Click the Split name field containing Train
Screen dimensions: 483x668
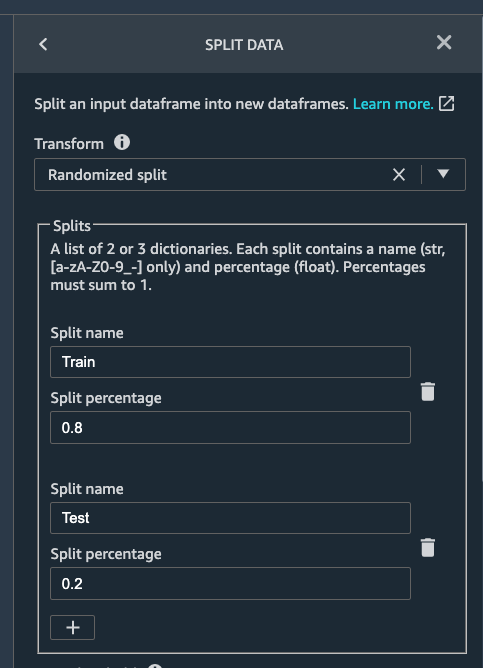pos(230,362)
